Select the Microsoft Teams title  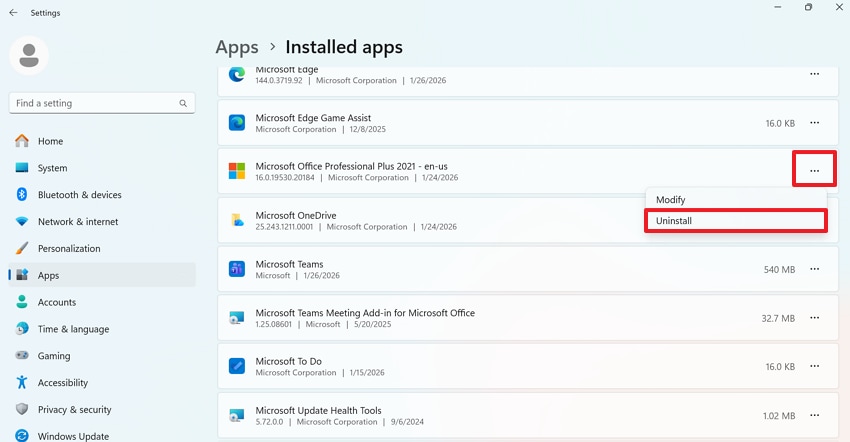289,264
